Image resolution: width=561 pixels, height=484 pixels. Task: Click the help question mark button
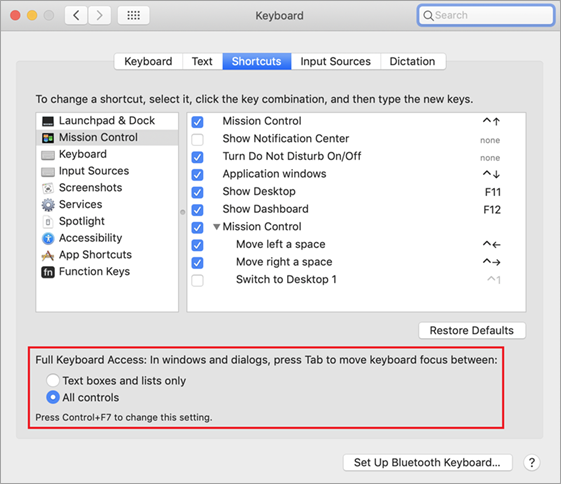tap(532, 463)
